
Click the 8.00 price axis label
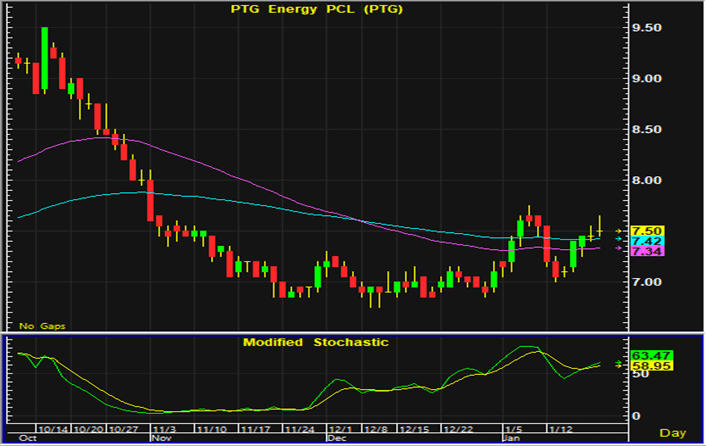pos(647,180)
